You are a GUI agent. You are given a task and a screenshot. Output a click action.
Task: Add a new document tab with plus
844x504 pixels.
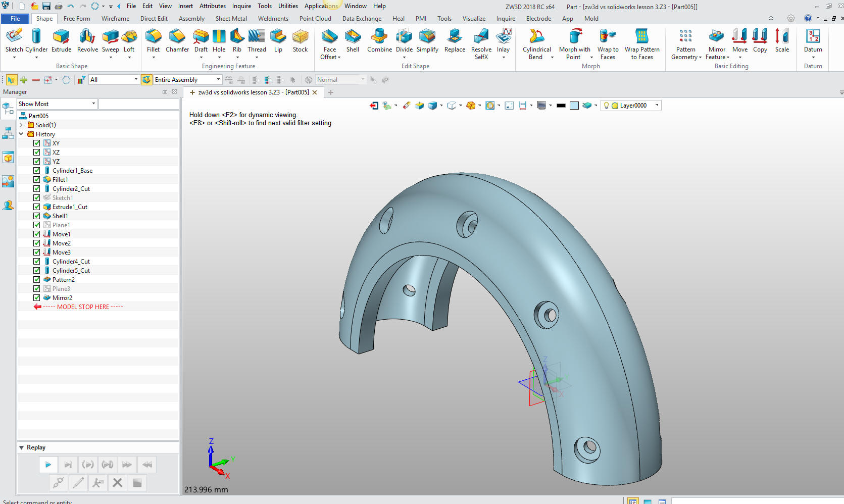click(331, 92)
